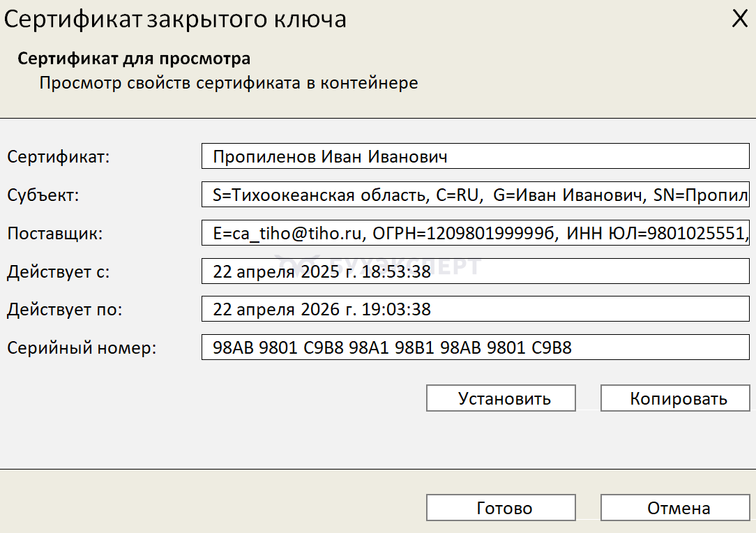756x533 pixels.
Task: Close the certificate dialog with X
Action: point(739,19)
